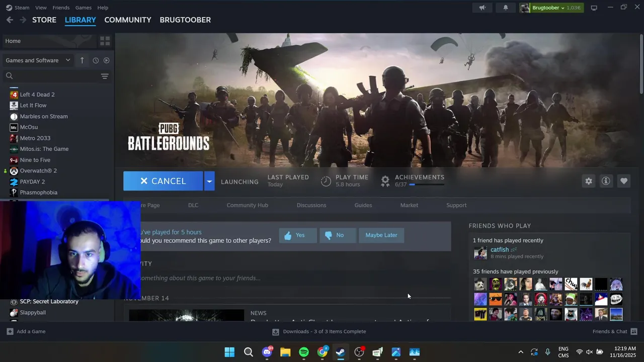Open the Discussions tab

(x=311, y=205)
